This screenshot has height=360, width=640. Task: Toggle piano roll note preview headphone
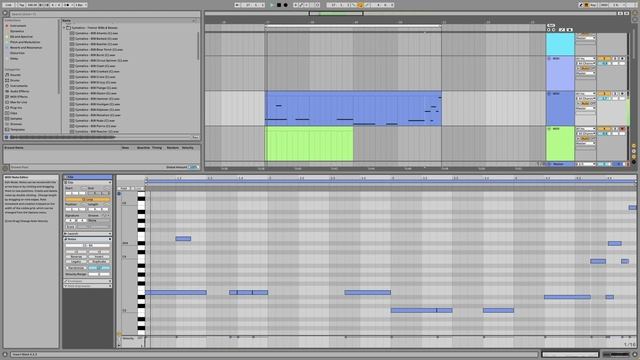119,193
